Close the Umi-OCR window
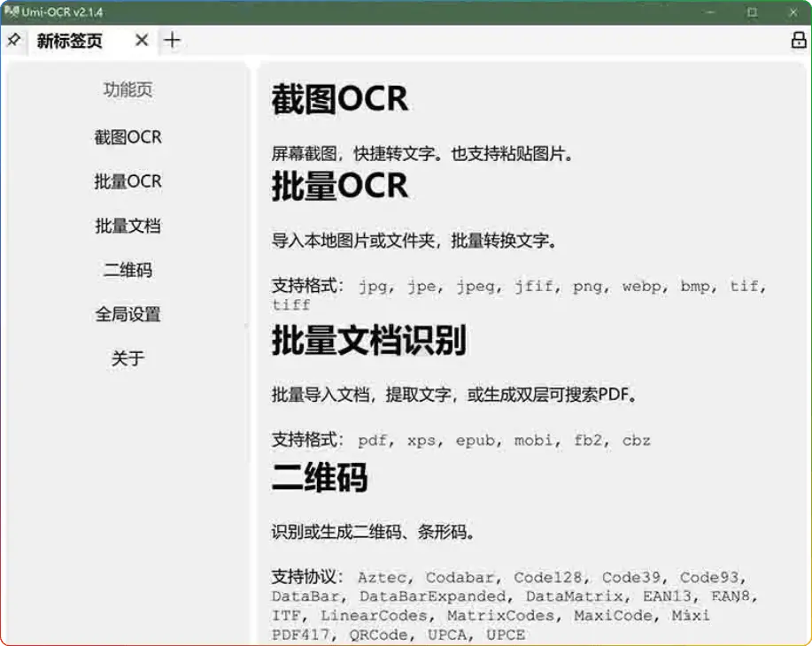The image size is (812, 646). (x=793, y=12)
